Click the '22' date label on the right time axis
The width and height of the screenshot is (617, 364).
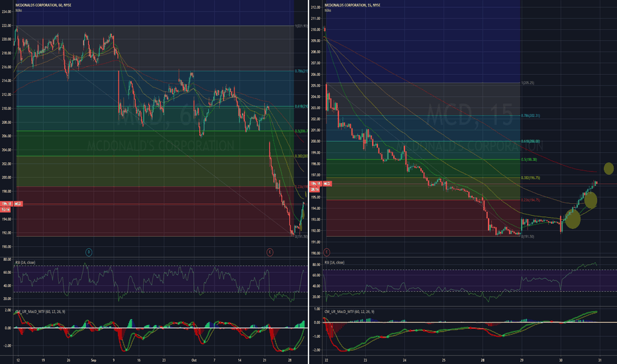tap(326, 360)
